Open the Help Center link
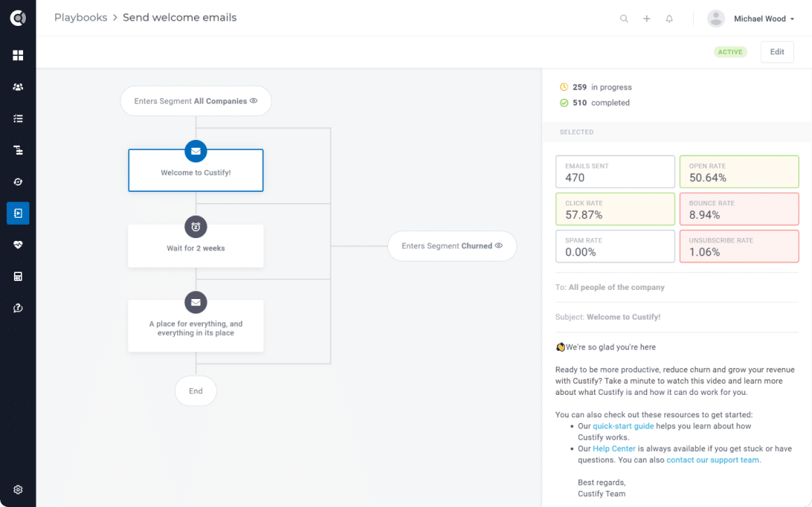 [x=614, y=448]
